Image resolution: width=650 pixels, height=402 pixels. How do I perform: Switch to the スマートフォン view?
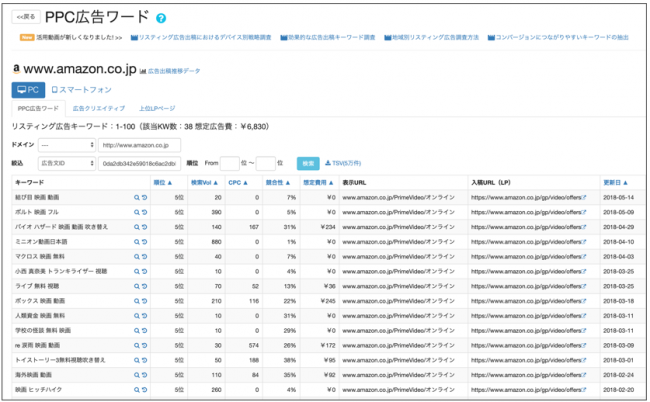tap(81, 90)
